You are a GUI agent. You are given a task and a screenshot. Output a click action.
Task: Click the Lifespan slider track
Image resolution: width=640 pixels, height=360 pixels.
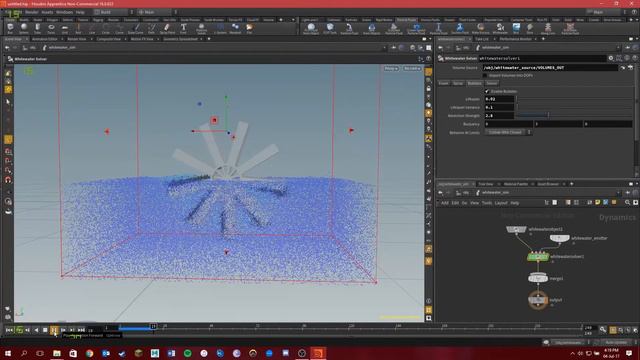(x=575, y=99)
